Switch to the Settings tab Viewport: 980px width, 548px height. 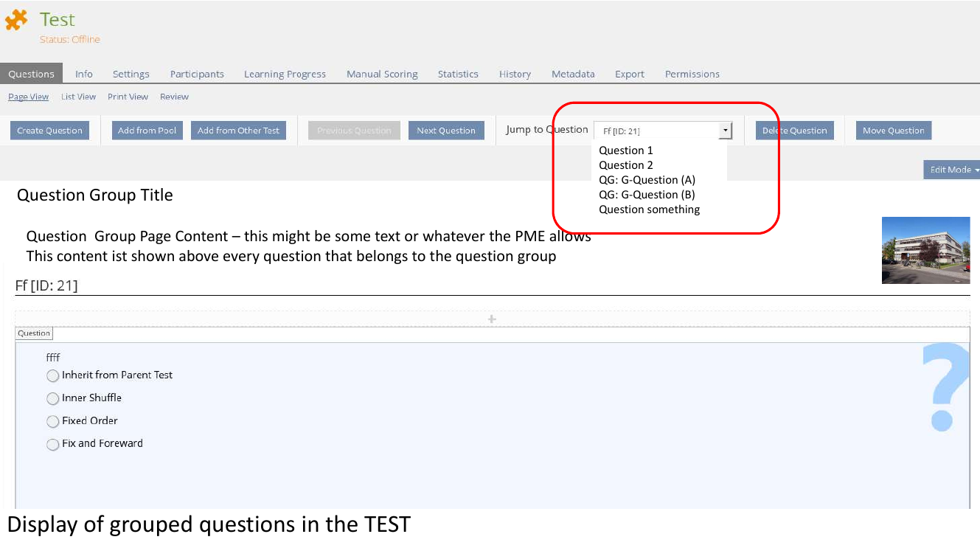131,74
